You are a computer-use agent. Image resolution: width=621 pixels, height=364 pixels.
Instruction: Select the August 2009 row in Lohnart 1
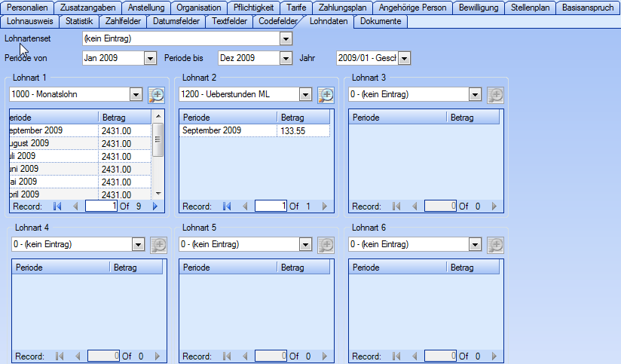[x=81, y=143]
